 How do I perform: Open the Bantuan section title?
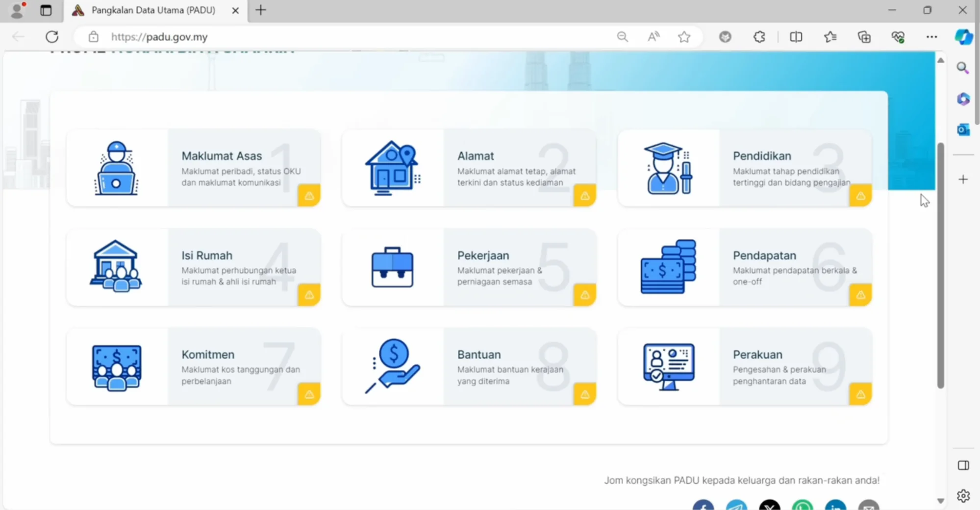479,355
